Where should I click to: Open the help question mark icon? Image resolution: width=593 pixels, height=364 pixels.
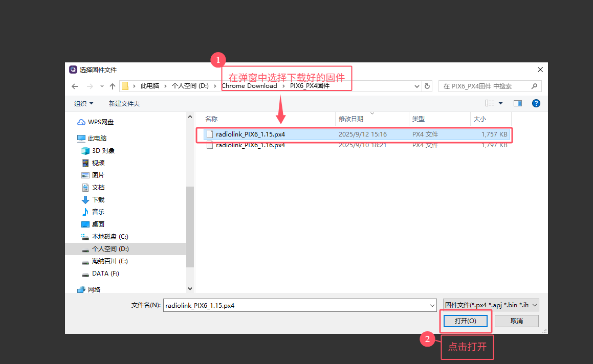click(x=536, y=103)
